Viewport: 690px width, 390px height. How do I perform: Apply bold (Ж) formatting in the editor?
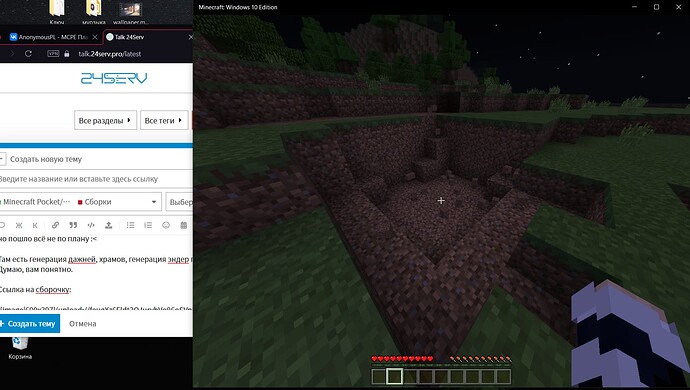19,225
